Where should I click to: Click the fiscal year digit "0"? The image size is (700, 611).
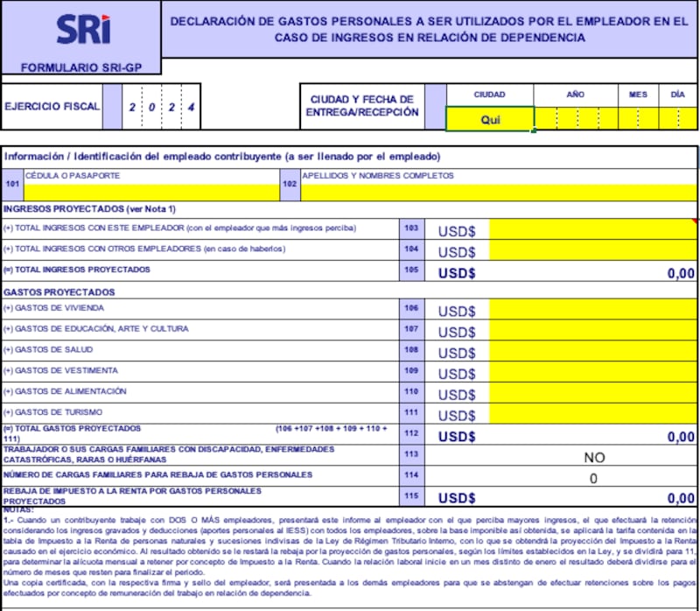tap(151, 107)
